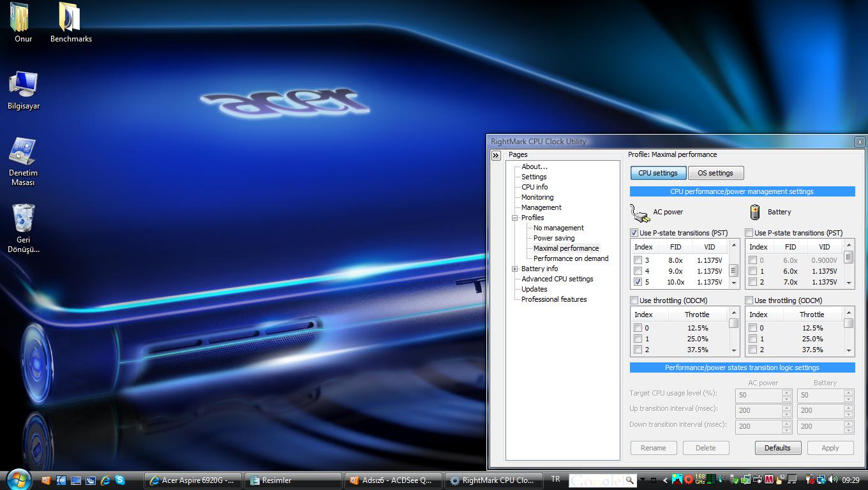Enable AC power Use throttling (ODCM)

click(634, 301)
